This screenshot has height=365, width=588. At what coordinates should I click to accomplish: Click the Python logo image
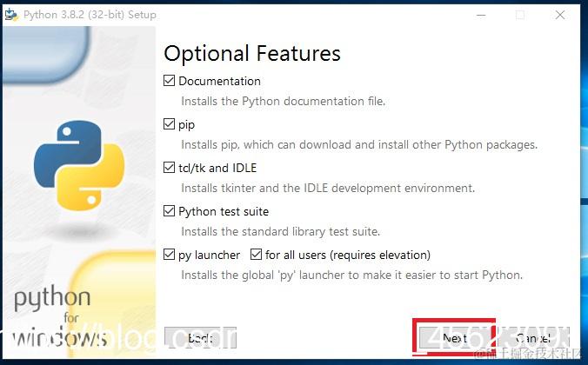(x=79, y=165)
